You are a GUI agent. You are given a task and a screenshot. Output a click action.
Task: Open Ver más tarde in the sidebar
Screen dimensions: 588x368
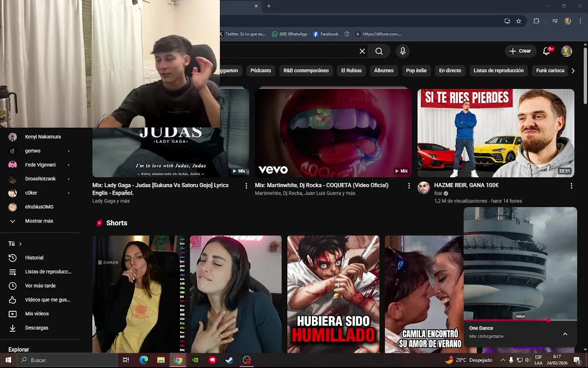(40, 286)
